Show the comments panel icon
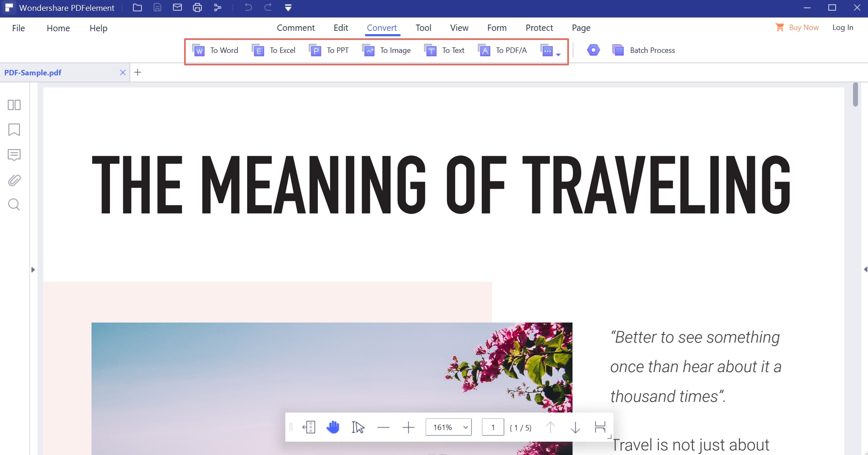868x455 pixels. (14, 155)
